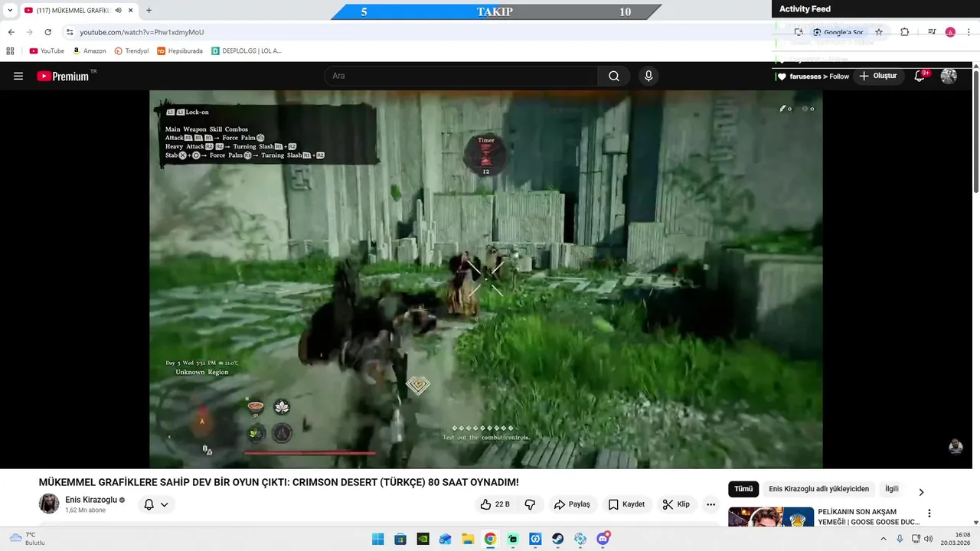Open Enis Kirazoglu channel name link
This screenshot has height=551, width=980.
point(91,500)
